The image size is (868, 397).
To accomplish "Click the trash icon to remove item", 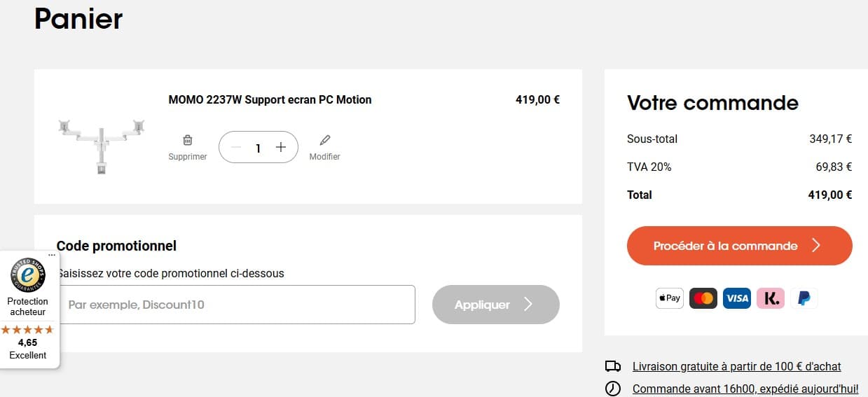I will click(188, 140).
